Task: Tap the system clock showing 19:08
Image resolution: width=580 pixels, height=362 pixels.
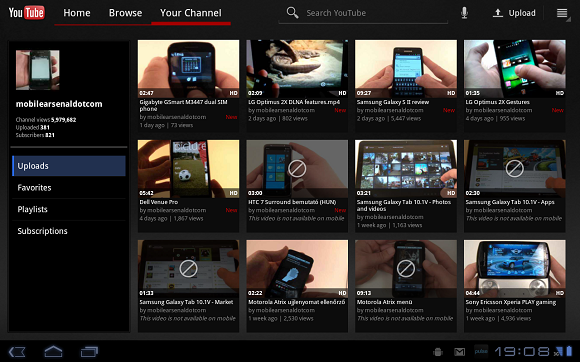Action: 522,351
